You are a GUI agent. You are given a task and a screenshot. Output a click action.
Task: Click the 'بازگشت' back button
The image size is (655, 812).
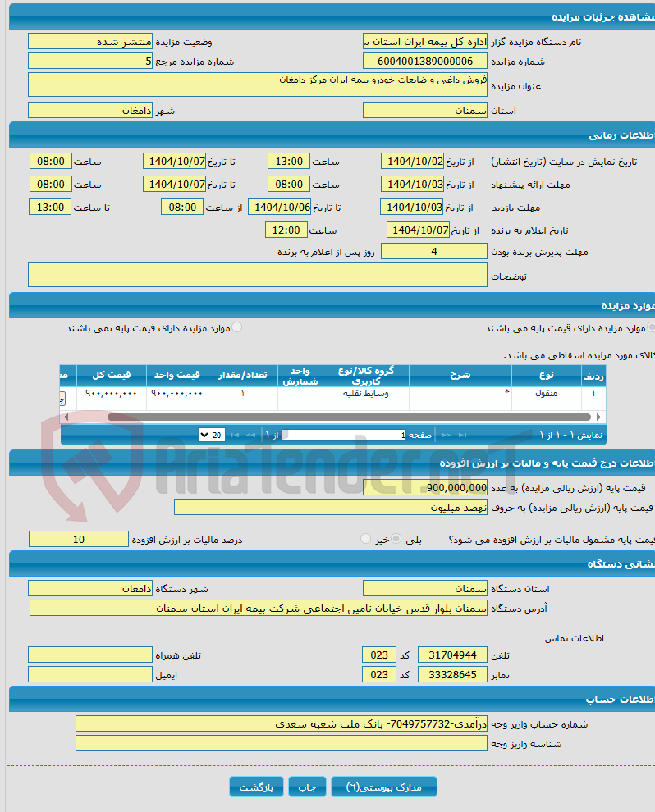[x=256, y=787]
